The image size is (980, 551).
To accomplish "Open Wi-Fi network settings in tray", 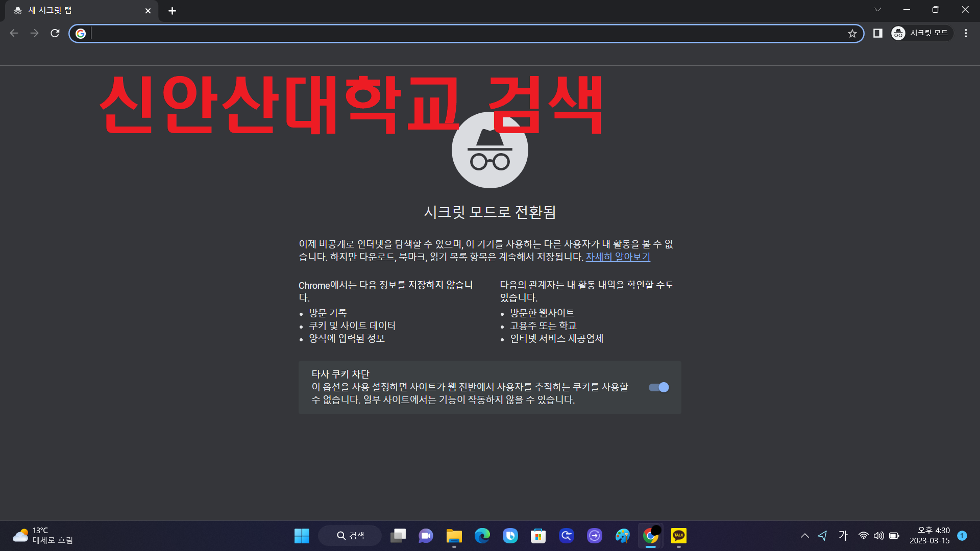I will [x=863, y=536].
